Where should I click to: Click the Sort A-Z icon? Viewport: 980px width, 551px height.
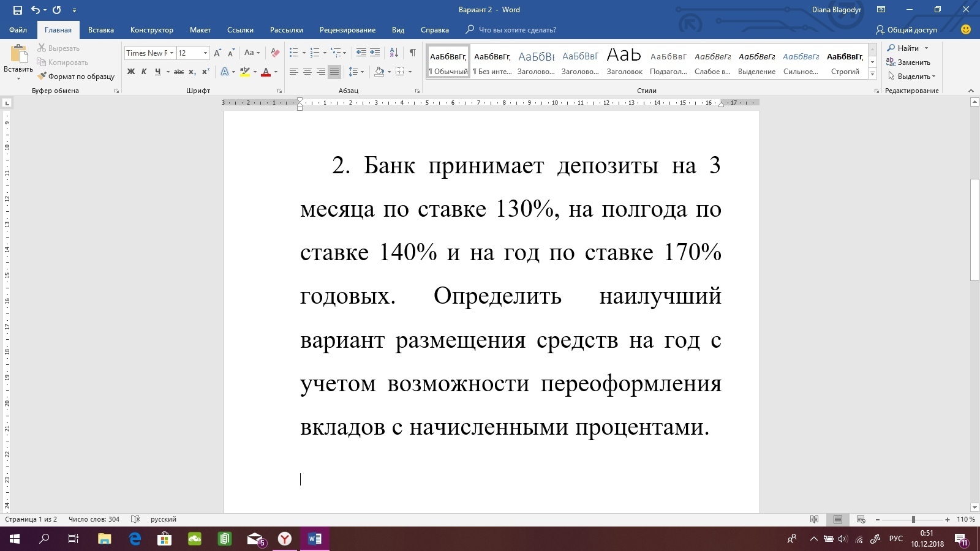[x=394, y=53]
